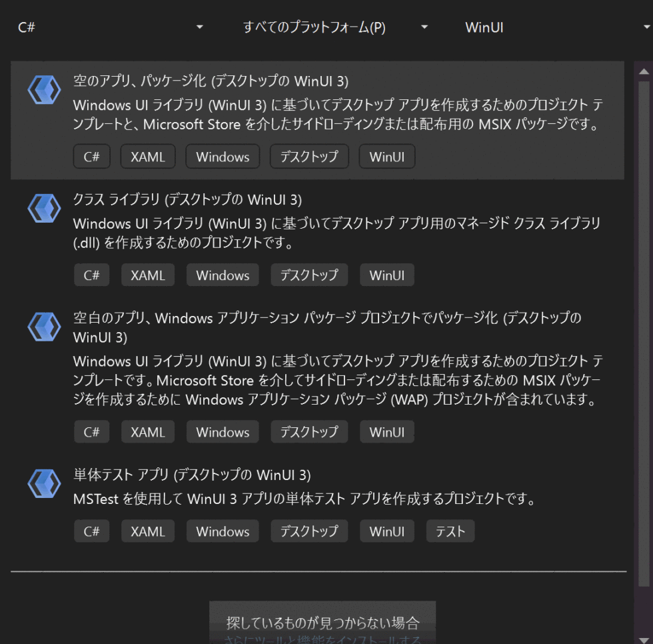This screenshot has width=653, height=644.
Task: Click the 空のアプリ、パッケージ化 template icon
Action: tap(44, 89)
